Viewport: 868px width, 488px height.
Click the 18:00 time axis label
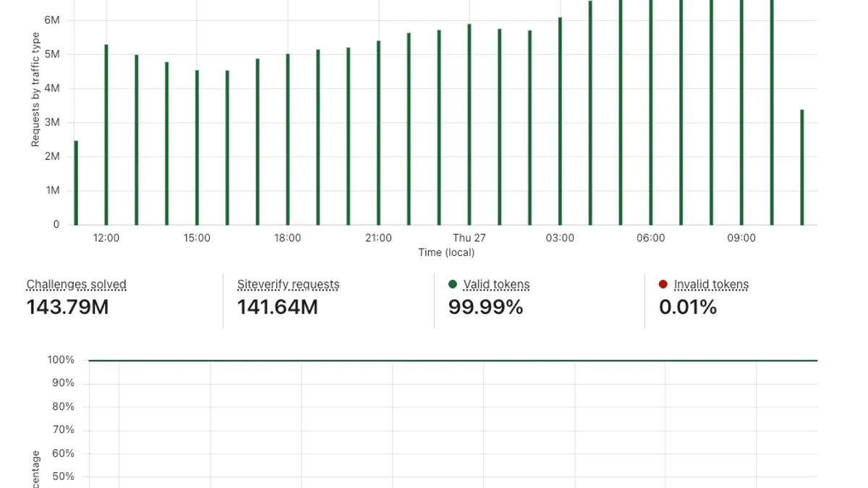[288, 238]
